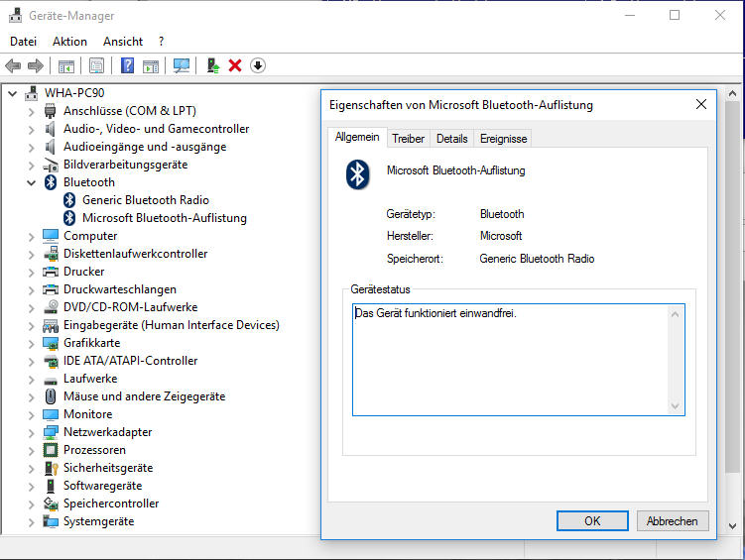Click the Microsoft Bluetooth-Auflistung tree icon
The width and height of the screenshot is (745, 560).
pyautogui.click(x=69, y=218)
